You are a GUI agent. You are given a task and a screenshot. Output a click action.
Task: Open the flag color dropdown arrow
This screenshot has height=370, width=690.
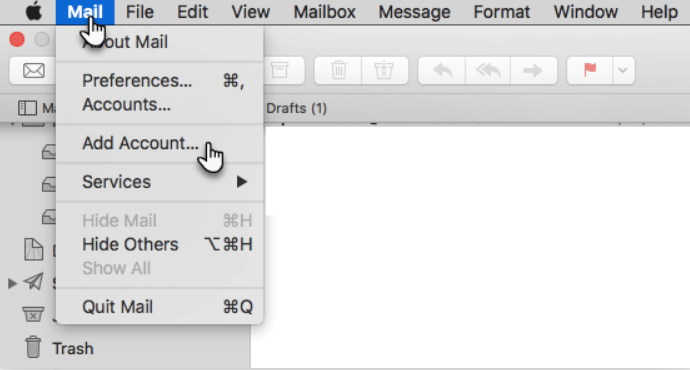(623, 70)
